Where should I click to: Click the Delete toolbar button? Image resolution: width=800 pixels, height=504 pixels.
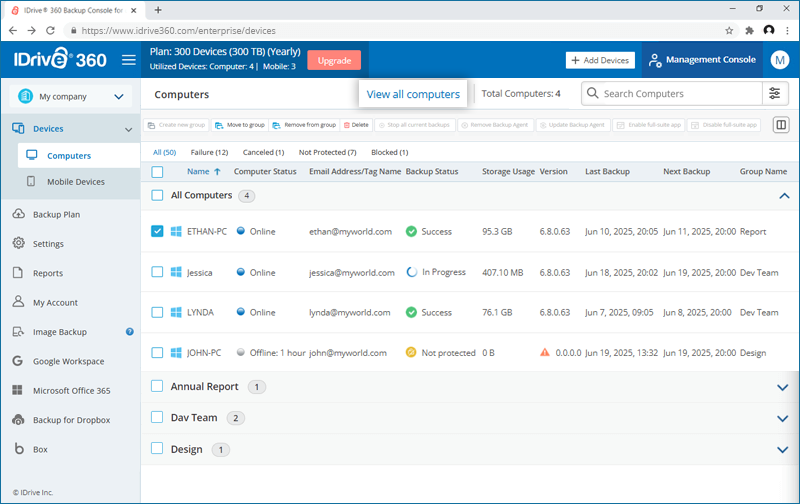coord(356,125)
